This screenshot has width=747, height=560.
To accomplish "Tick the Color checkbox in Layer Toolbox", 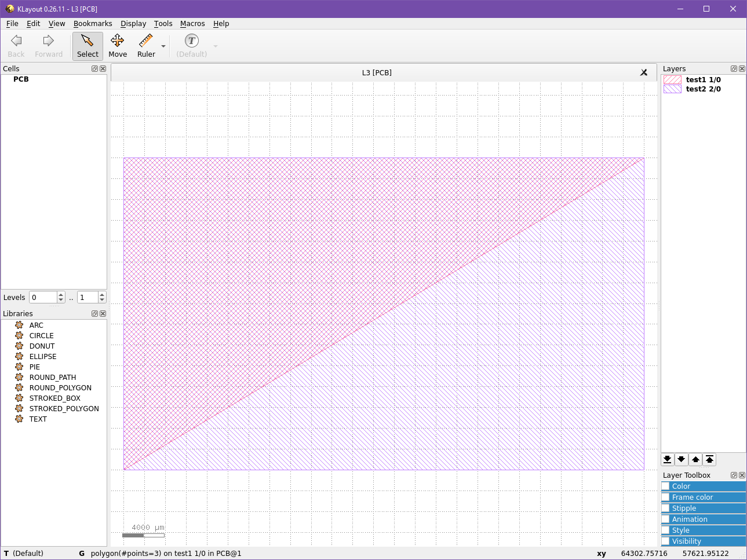I will click(665, 486).
